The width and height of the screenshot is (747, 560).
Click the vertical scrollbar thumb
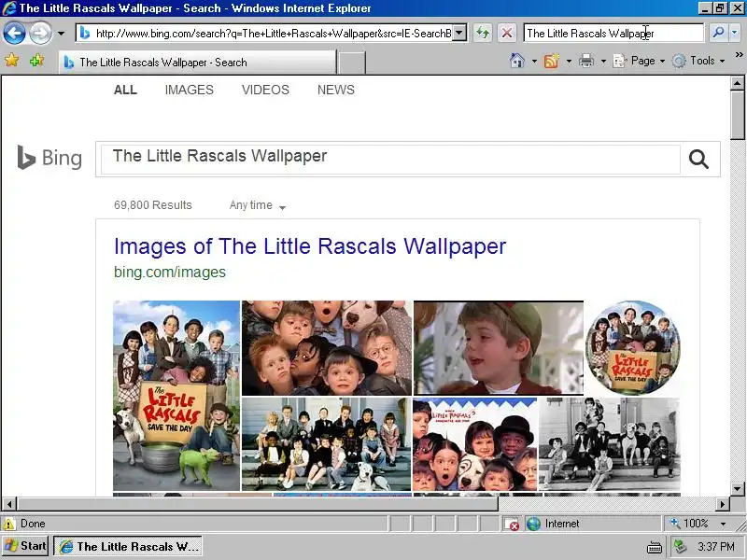[737, 115]
